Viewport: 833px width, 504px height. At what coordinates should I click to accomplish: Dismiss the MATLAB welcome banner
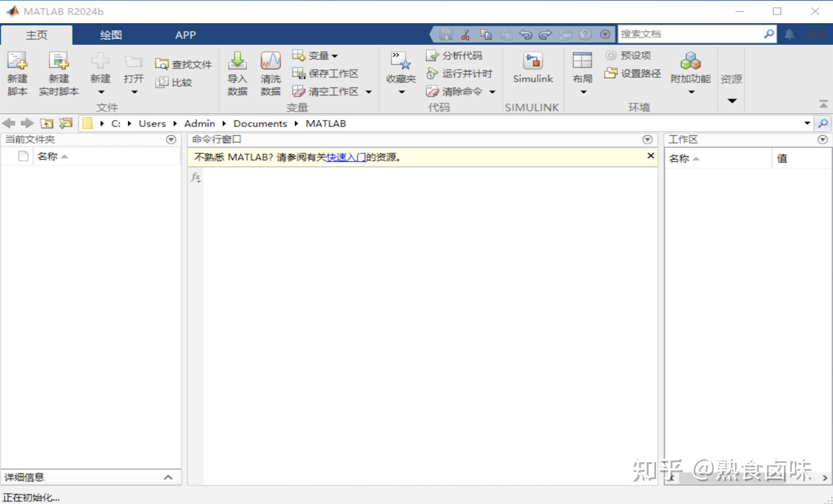pyautogui.click(x=650, y=156)
